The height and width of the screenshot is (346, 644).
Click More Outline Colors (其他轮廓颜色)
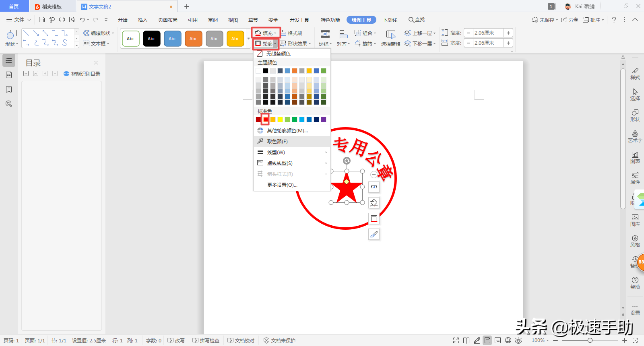click(292, 130)
